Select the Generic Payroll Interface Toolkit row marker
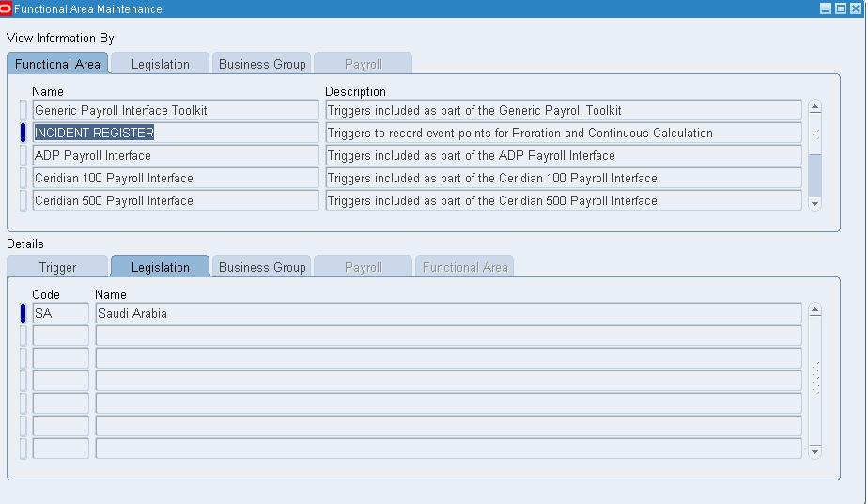Screen dimensions: 868x504 pos(23,111)
